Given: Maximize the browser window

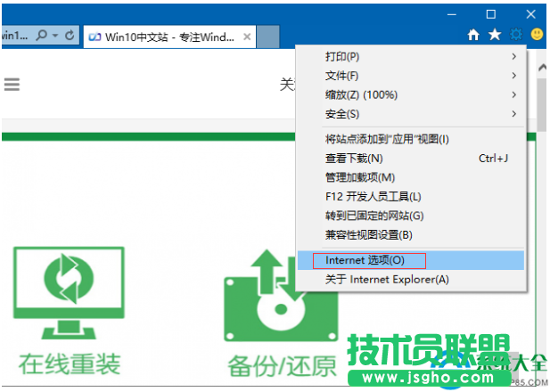Looking at the screenshot, I should click(491, 14).
